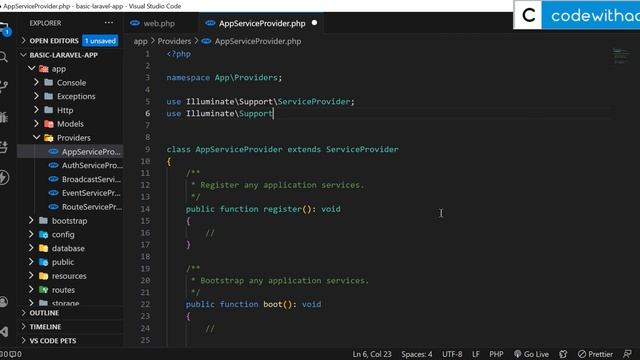Click 'namespace App\Providers;' code line

click(x=224, y=78)
